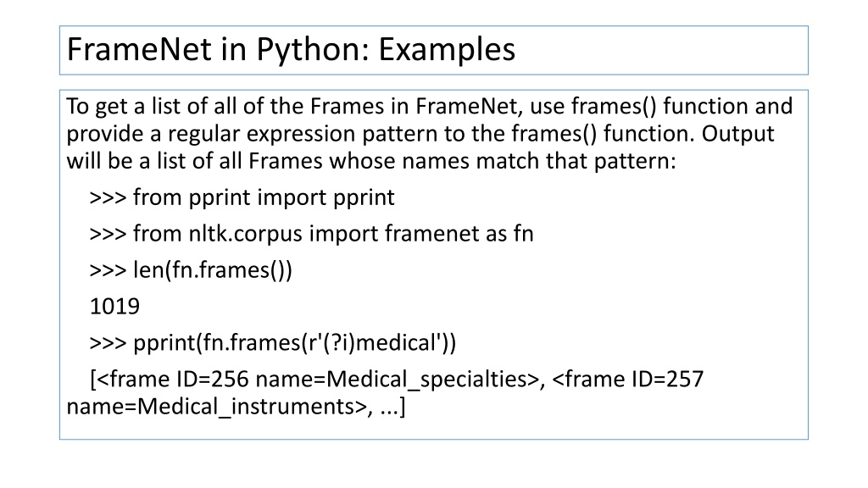The width and height of the screenshot is (868, 488).
Task: Click the intro paragraph starting 'To get a list'
Action: (430, 133)
